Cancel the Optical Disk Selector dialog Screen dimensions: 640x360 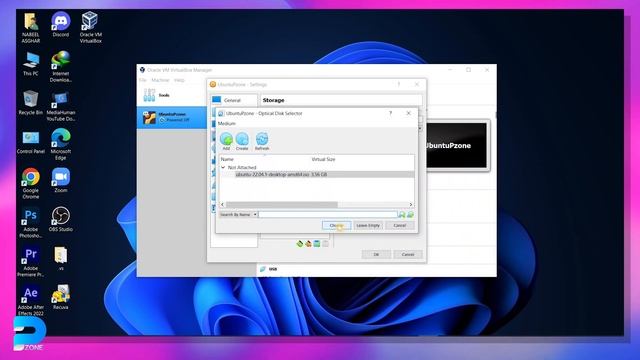400,225
